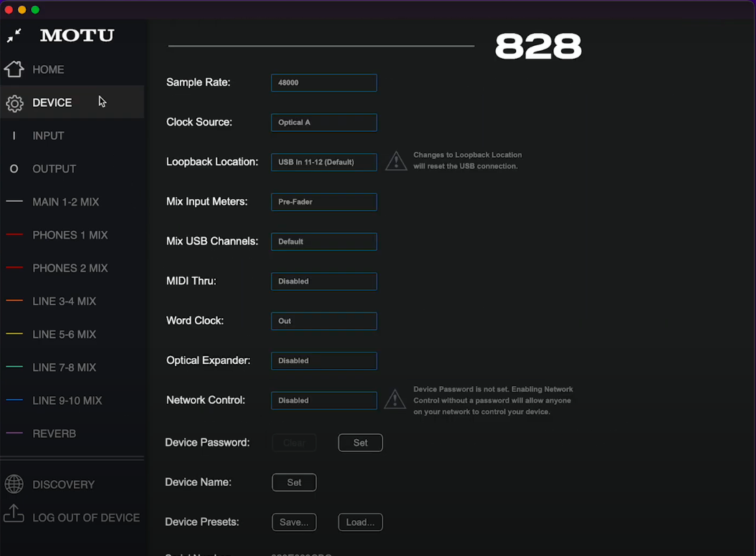756x556 pixels.
Task: Click the blue line marker for Line 9-10 Mix
Action: (14, 400)
